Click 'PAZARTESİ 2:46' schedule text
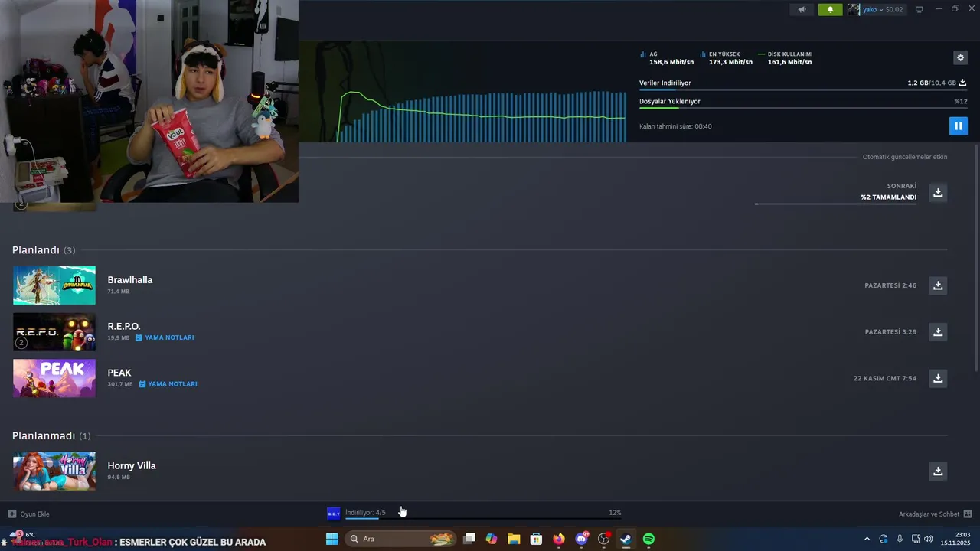This screenshot has width=980, height=551. coord(890,285)
